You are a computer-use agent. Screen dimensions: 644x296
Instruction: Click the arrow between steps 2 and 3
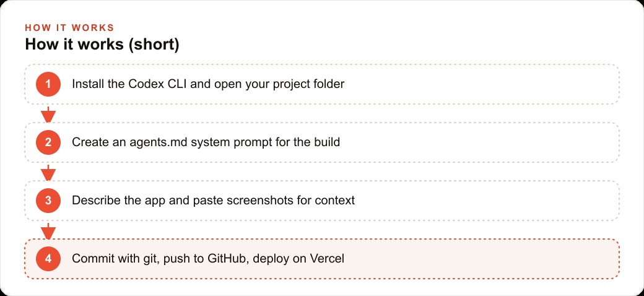tap(48, 172)
